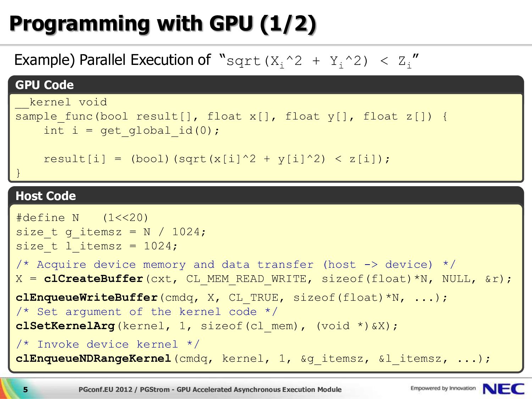
Task: Select the 'sample_func(bool result[]' declaration line
Action: pos(232,117)
